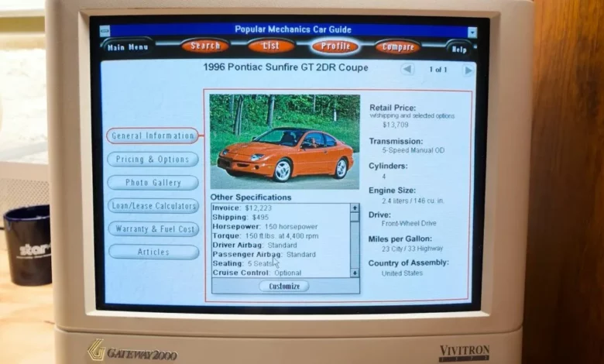Click the 5-Speed Manual OD value
Image resolution: width=604 pixels, height=364 pixels.
413,150
